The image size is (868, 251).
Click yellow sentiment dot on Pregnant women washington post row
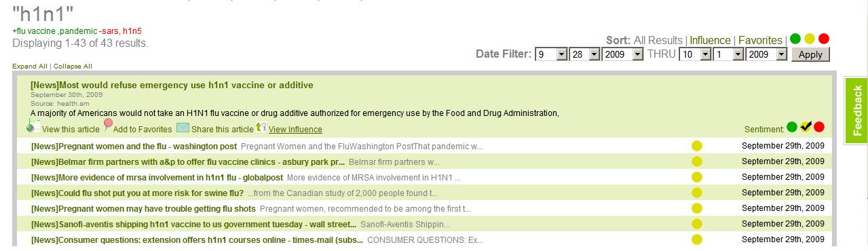[x=697, y=146]
